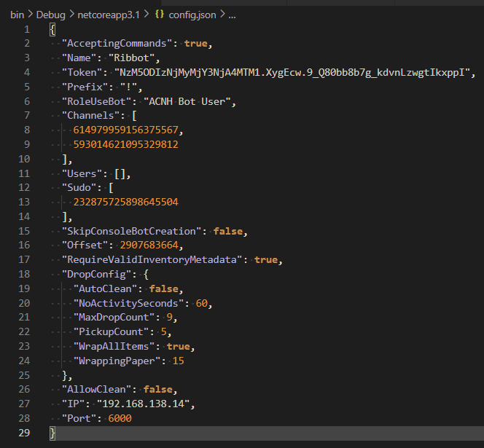Click the "MaxDropCount" key
The height and width of the screenshot is (448, 484).
[114, 318]
